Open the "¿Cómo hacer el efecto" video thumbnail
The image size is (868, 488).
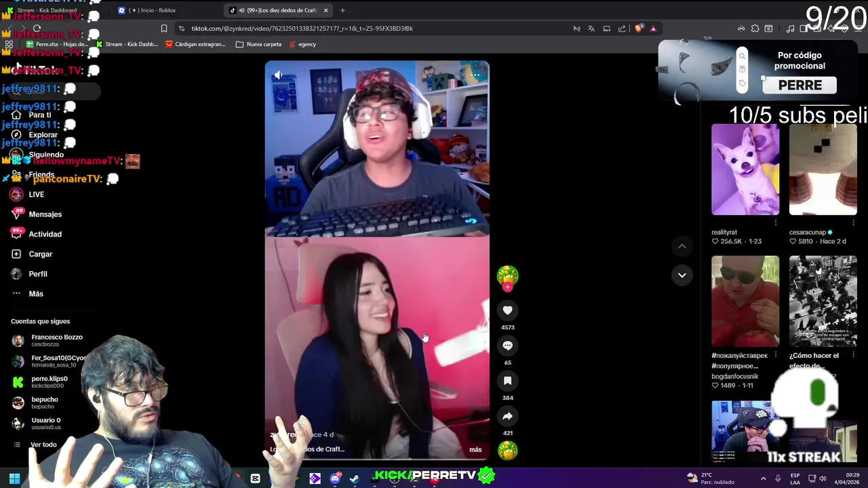click(823, 301)
